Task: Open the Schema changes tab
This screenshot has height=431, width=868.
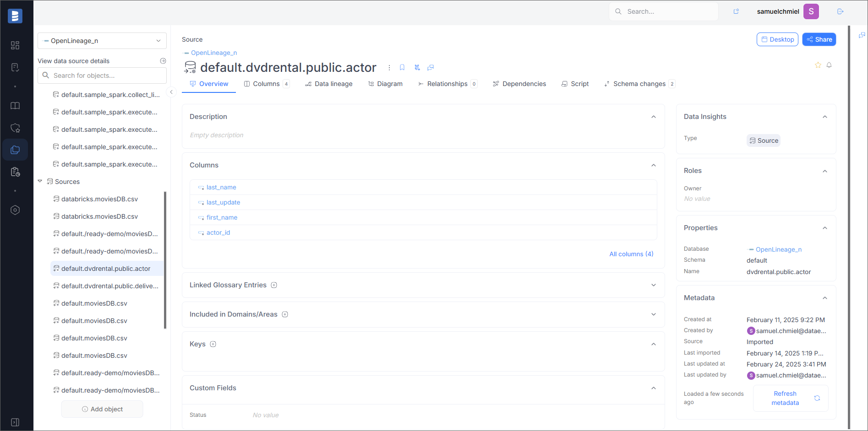Action: coord(639,84)
